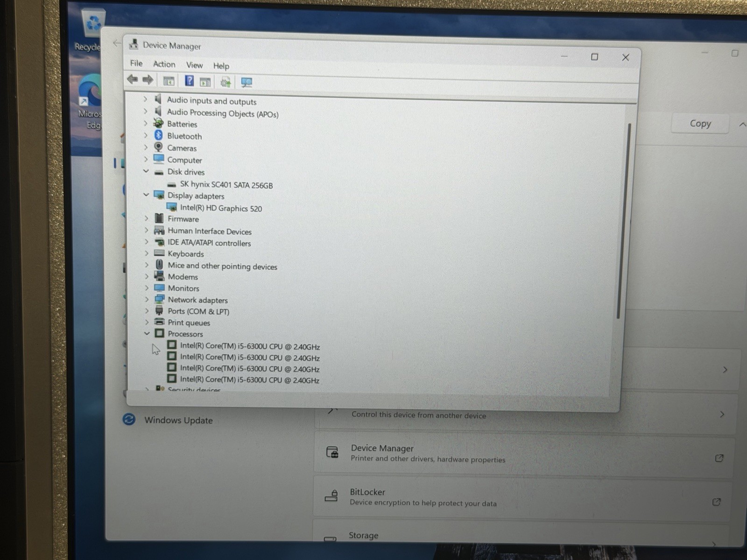
Task: Click Device Manager vertical scrollbar thumb
Action: (x=624, y=220)
